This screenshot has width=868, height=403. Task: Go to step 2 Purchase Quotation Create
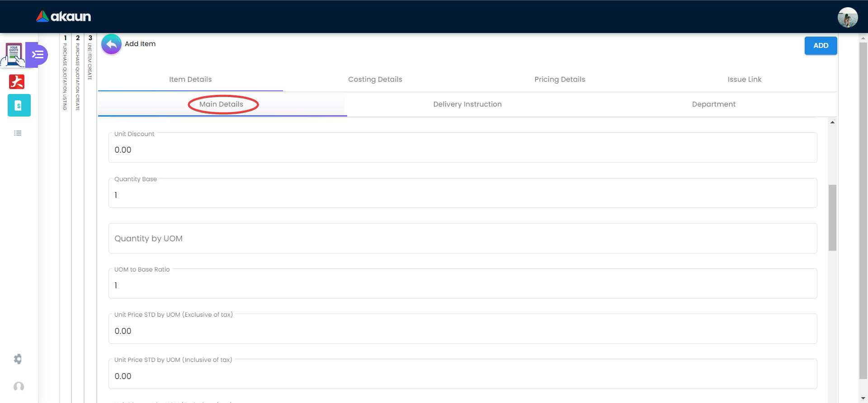click(x=78, y=72)
